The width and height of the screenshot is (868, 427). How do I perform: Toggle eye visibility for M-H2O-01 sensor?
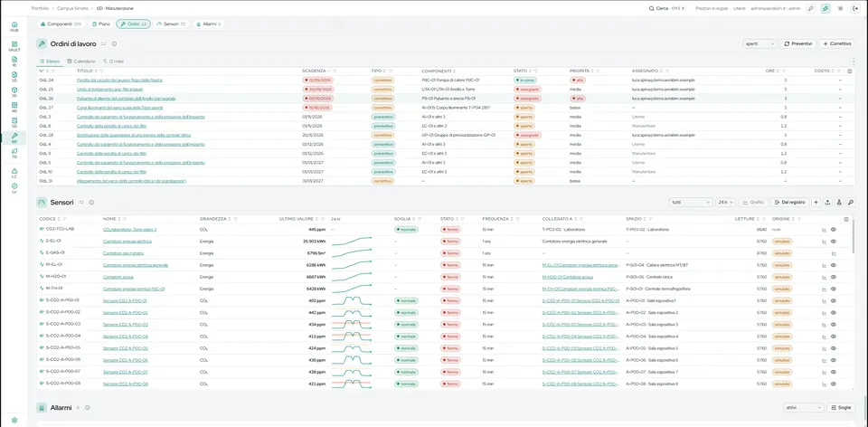pos(834,277)
